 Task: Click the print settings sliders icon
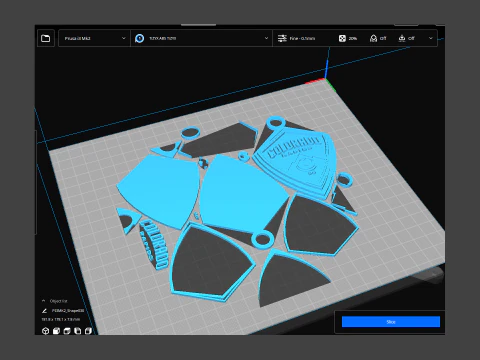(282, 38)
